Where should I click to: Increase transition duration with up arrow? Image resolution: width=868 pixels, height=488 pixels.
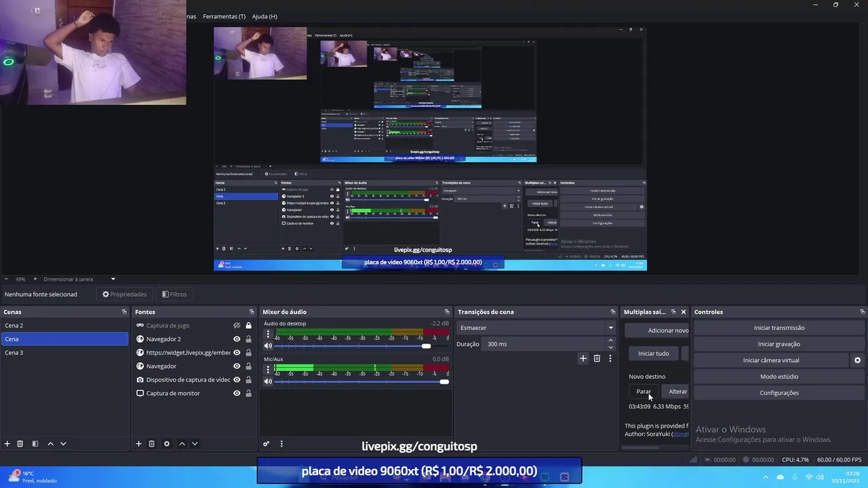(610, 341)
